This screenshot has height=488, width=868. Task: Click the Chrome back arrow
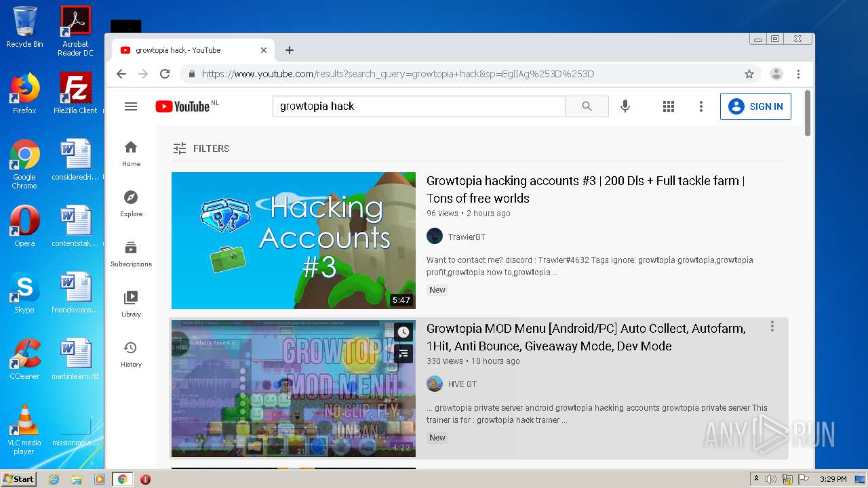[121, 74]
